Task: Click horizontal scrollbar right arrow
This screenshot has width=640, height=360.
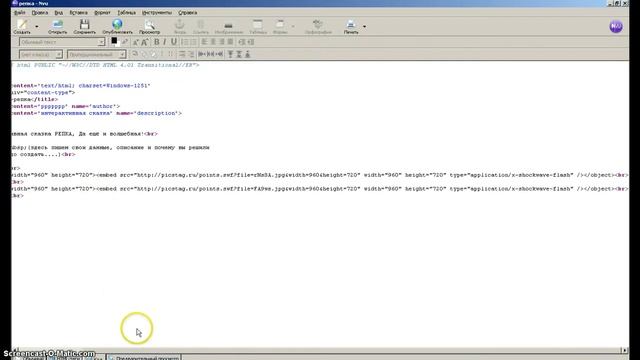Action: click(624, 350)
